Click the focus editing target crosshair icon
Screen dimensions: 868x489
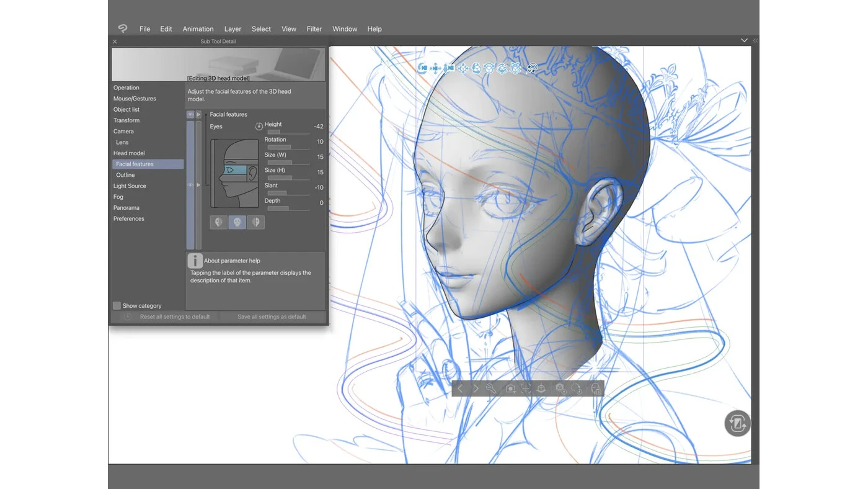526,388
